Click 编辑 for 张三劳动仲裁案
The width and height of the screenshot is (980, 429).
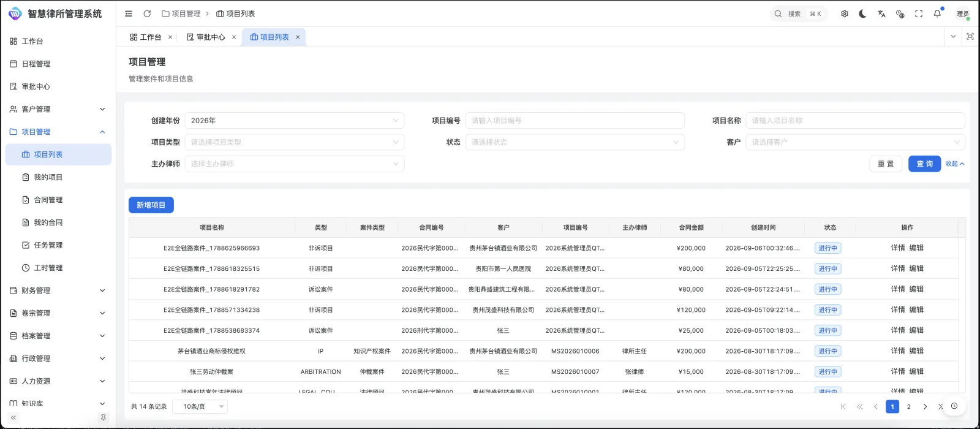point(916,371)
